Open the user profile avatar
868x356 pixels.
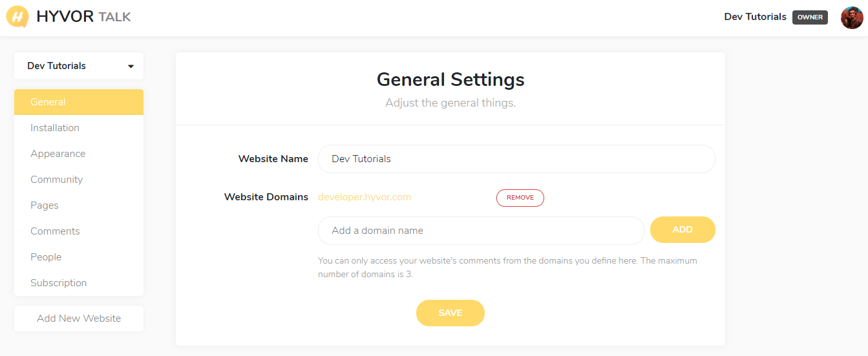(x=852, y=17)
